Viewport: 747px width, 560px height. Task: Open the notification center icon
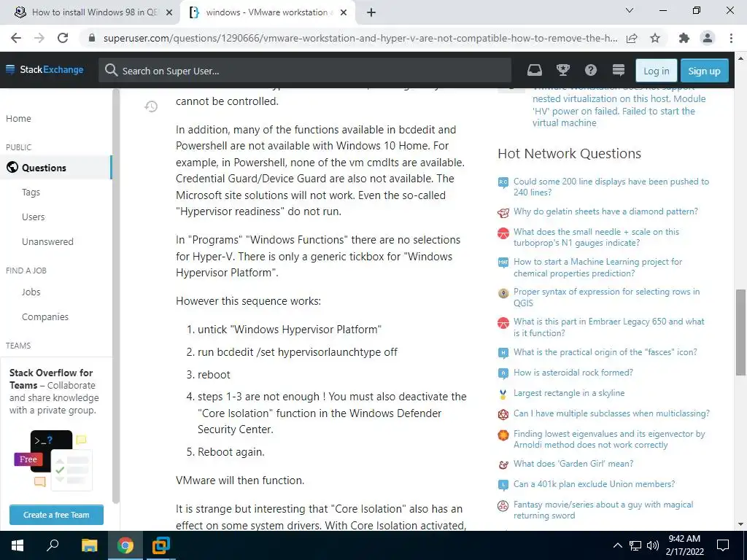tap(723, 545)
